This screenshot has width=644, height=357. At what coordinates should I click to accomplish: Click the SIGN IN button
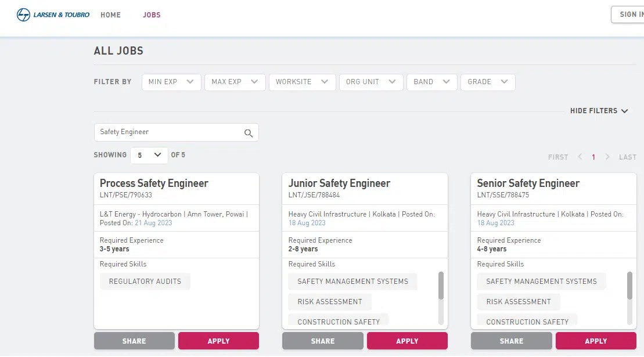[x=632, y=14]
